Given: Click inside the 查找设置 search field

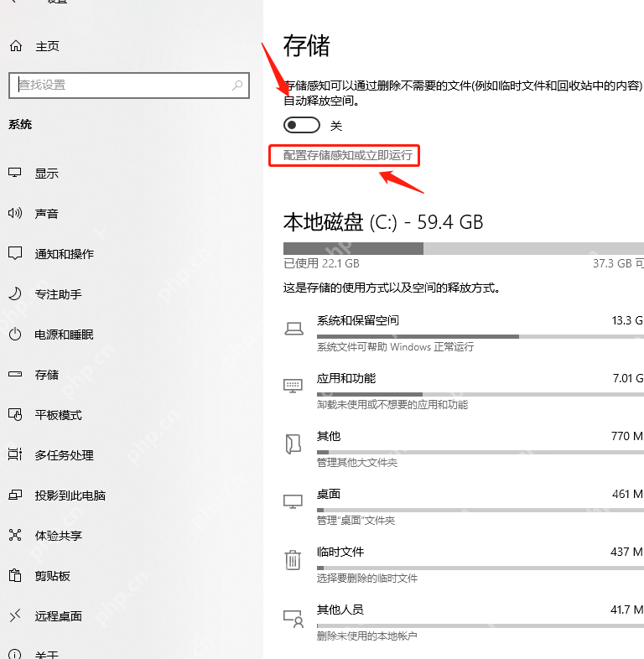Looking at the screenshot, I should coord(129,86).
